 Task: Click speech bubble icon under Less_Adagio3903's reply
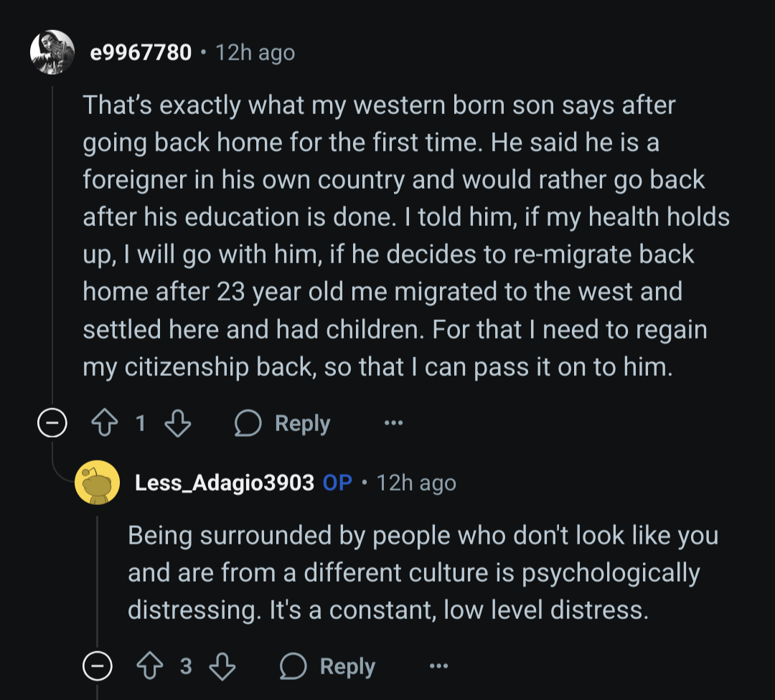(x=293, y=666)
